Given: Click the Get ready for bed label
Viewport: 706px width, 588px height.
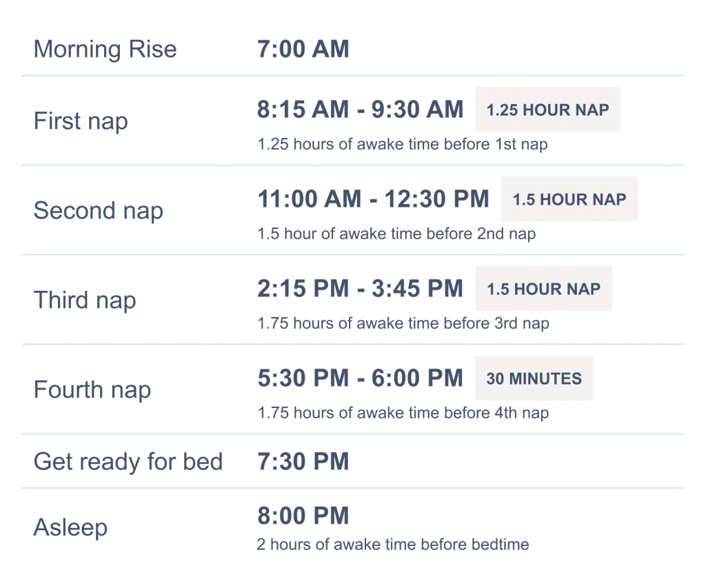Looking at the screenshot, I should point(128,461).
